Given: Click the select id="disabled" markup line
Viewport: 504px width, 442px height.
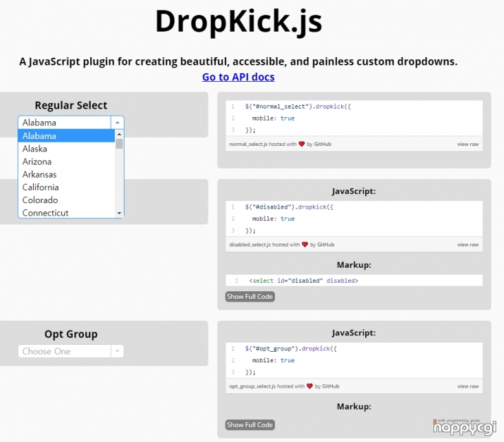Looking at the screenshot, I should click(x=303, y=281).
